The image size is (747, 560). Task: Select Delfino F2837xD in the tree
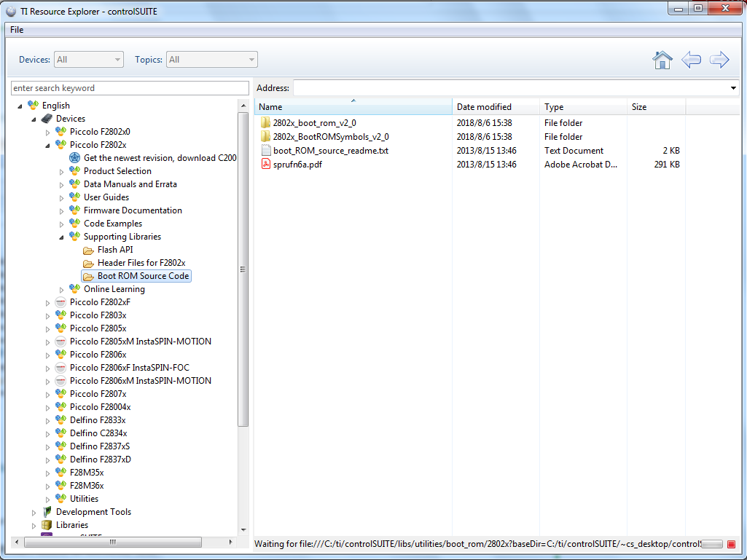click(101, 460)
